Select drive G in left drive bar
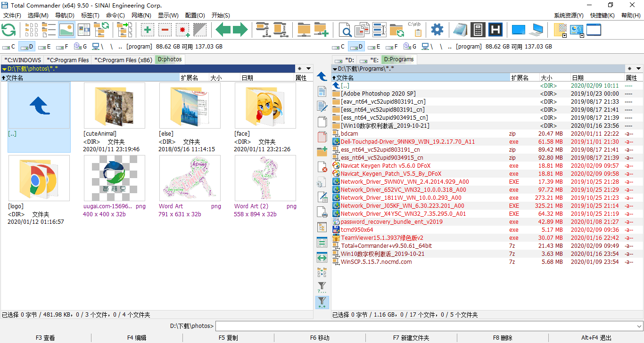 click(81, 47)
